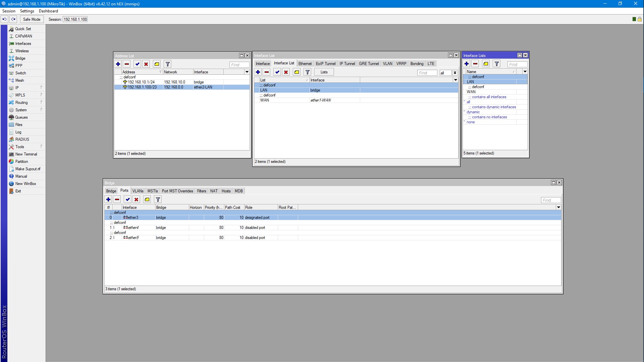The width and height of the screenshot is (644, 362).
Task: Open Log from sidebar
Action: pyautogui.click(x=26, y=132)
